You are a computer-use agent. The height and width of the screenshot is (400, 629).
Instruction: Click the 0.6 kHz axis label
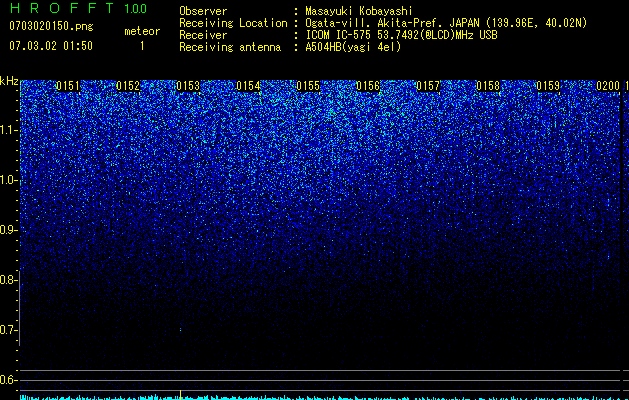coord(8,380)
